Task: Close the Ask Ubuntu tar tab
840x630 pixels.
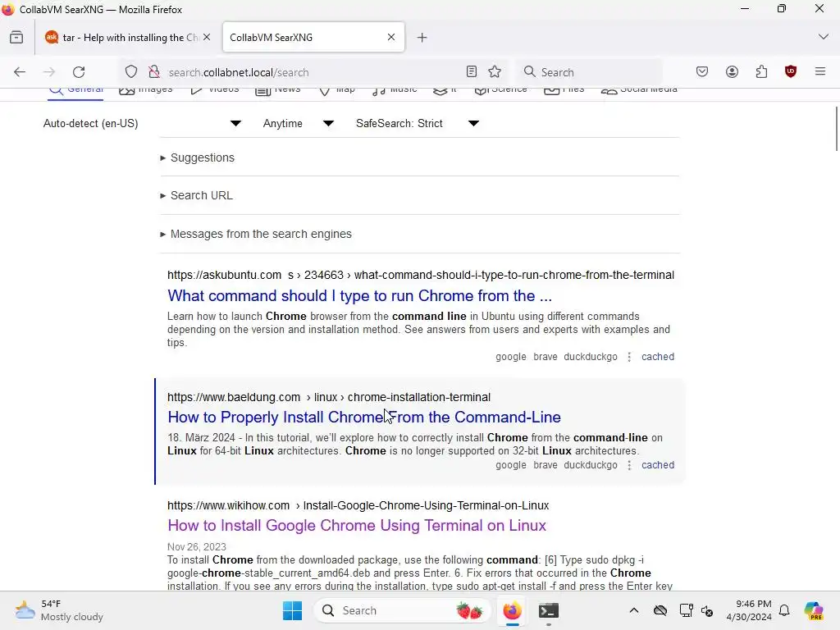Action: [207, 37]
